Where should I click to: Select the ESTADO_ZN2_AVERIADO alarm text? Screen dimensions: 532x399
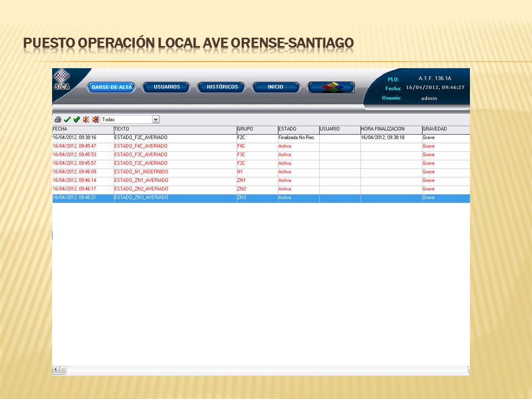pos(141,189)
